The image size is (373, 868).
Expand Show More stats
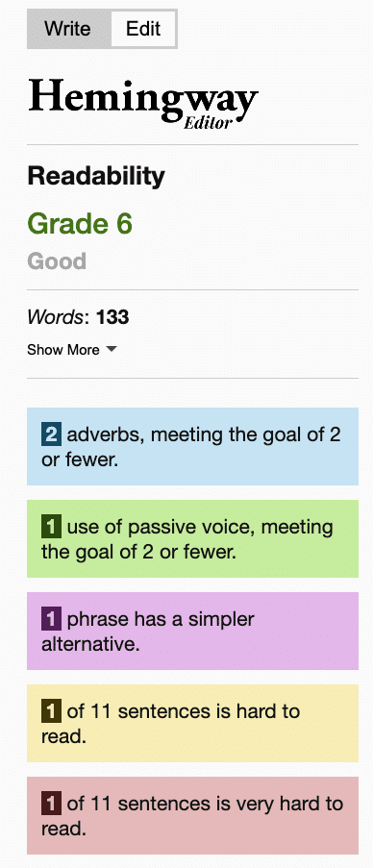(72, 350)
